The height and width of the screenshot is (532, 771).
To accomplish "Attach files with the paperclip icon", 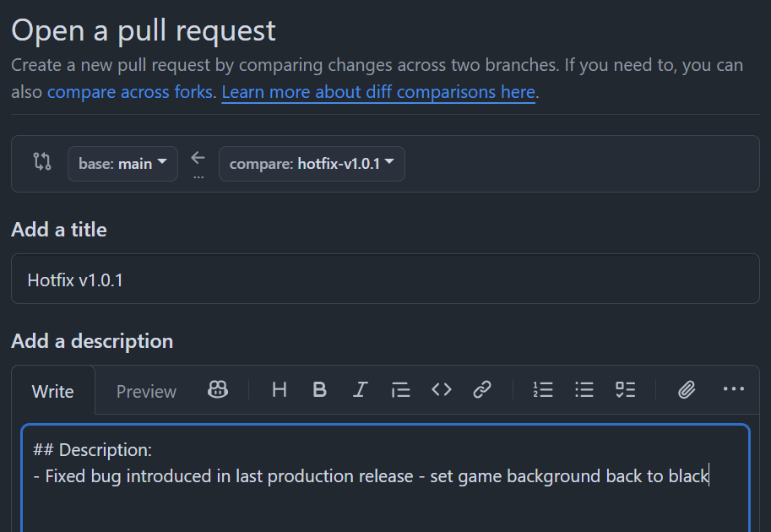I will click(x=687, y=390).
